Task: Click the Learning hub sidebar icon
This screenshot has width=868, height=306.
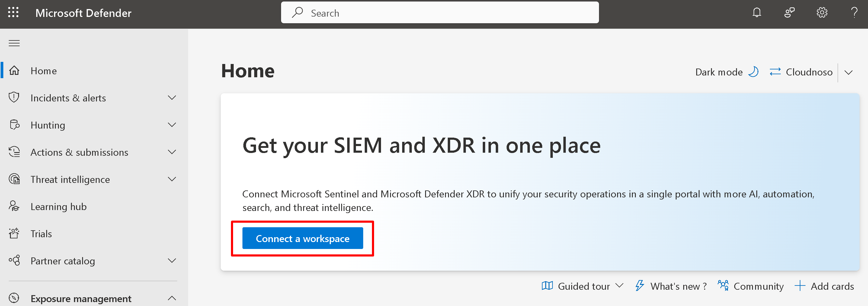Action: [x=14, y=206]
